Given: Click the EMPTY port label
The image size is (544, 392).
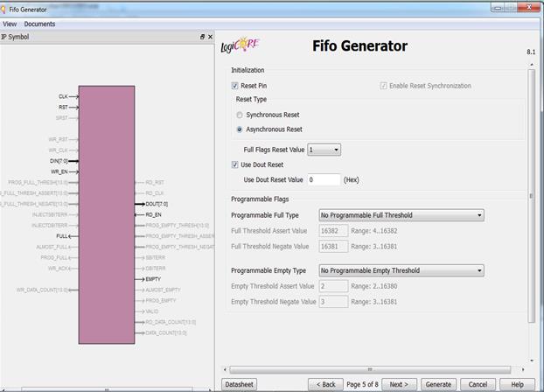Looking at the screenshot, I should pyautogui.click(x=153, y=279).
